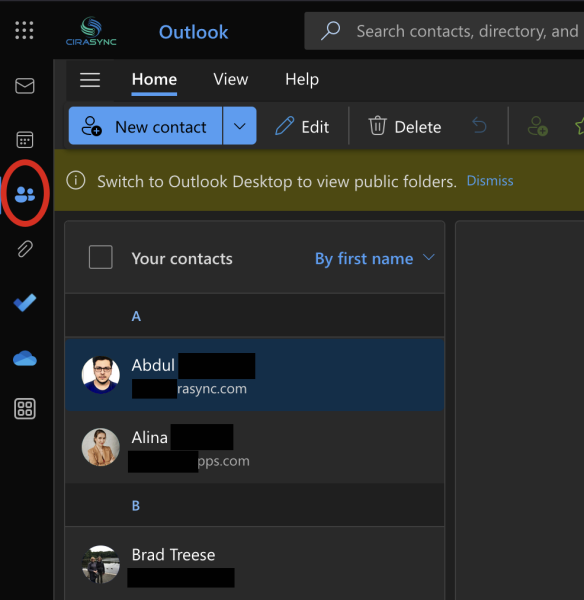584x600 pixels.
Task: Switch to the View tab
Action: click(x=231, y=80)
